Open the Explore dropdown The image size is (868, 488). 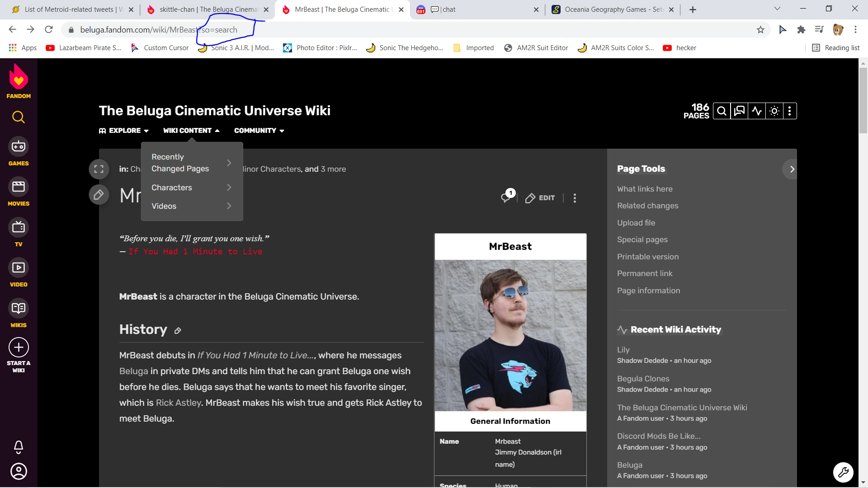coord(123,131)
